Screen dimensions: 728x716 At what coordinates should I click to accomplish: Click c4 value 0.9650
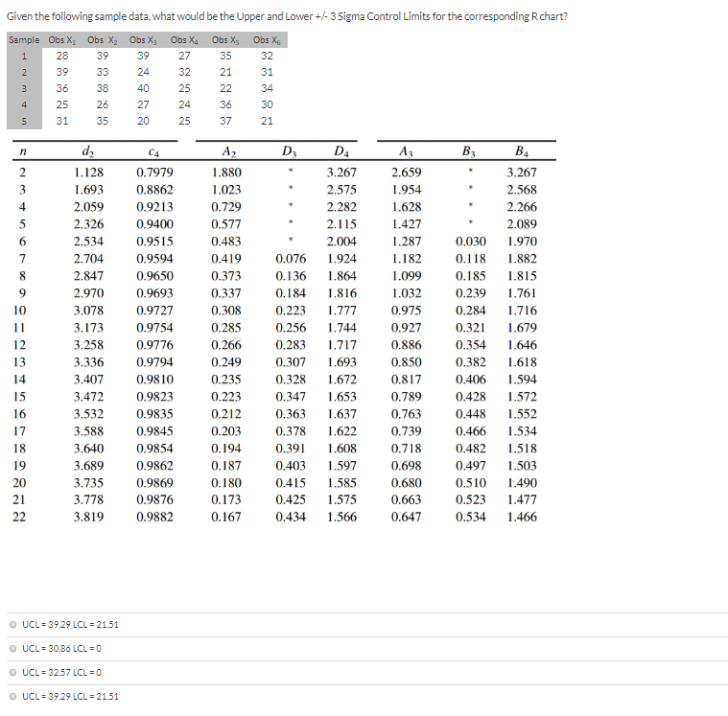[154, 276]
